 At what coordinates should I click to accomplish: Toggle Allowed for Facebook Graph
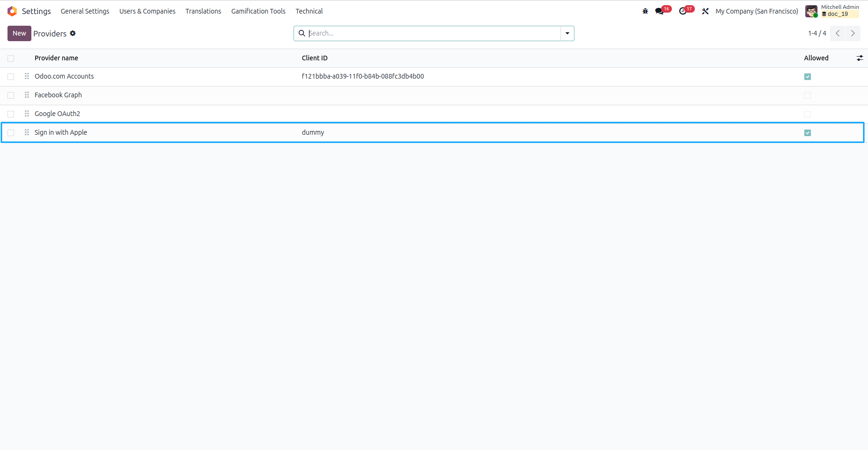point(808,95)
